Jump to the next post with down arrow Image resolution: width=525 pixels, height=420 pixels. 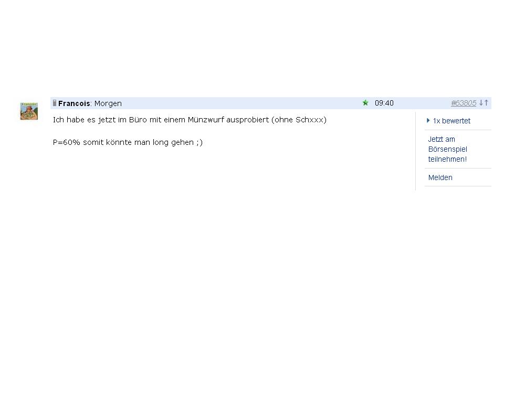481,103
